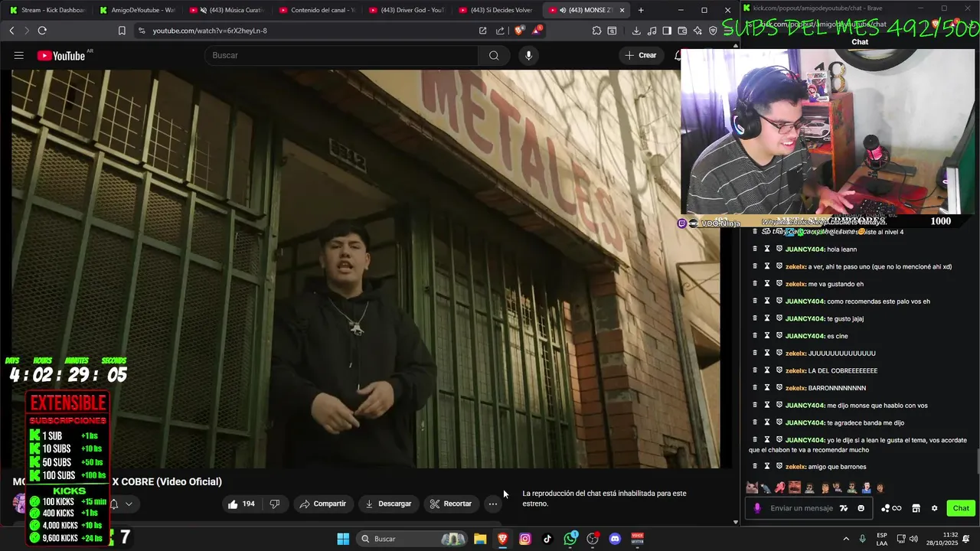Viewport: 980px width, 551px height.
Task: Switch to AmigoDeYoutube tab
Action: click(136, 10)
